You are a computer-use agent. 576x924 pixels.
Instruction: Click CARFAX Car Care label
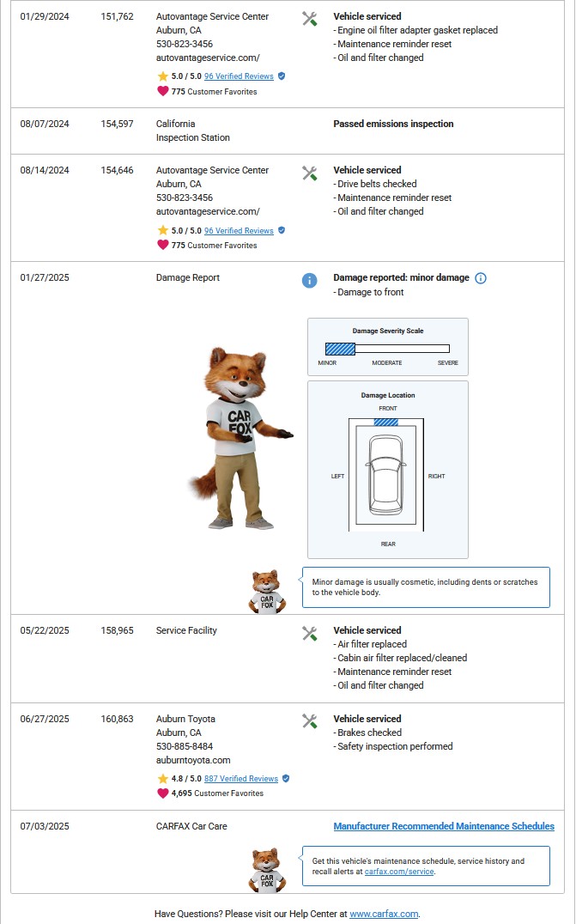tap(191, 826)
